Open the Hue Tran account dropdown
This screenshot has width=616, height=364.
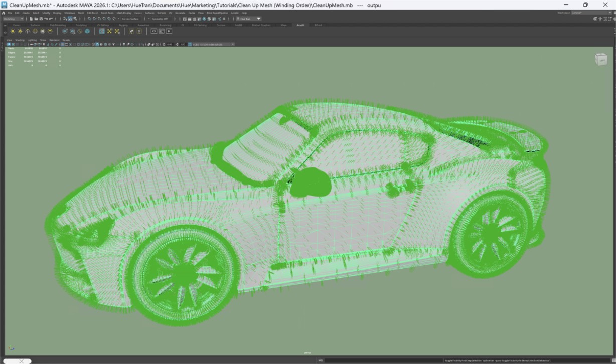(249, 19)
